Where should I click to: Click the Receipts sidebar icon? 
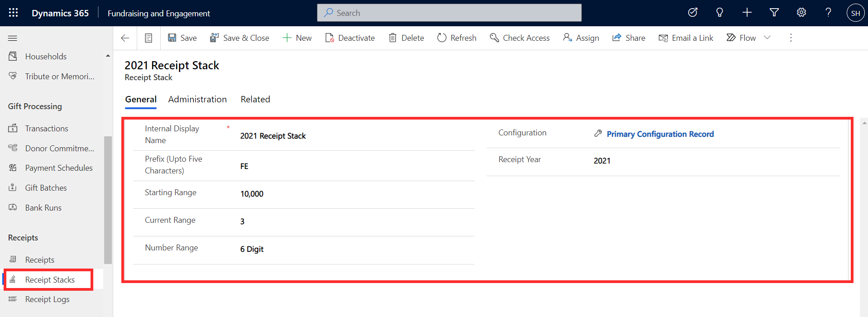[13, 259]
